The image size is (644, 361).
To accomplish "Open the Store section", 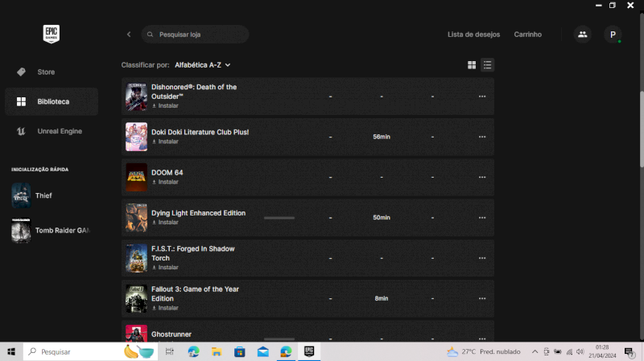I will tap(52, 72).
